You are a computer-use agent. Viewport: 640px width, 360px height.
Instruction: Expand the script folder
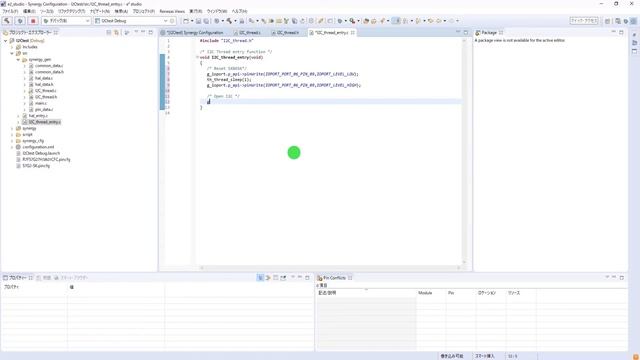coord(12,134)
